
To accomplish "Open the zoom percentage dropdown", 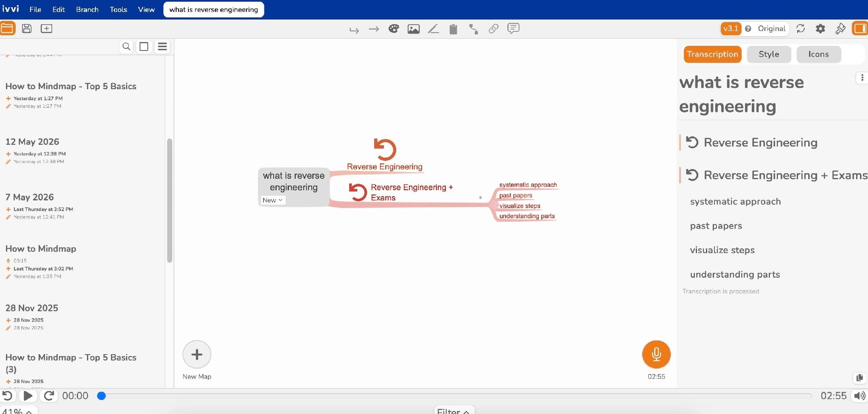I will pos(18,411).
